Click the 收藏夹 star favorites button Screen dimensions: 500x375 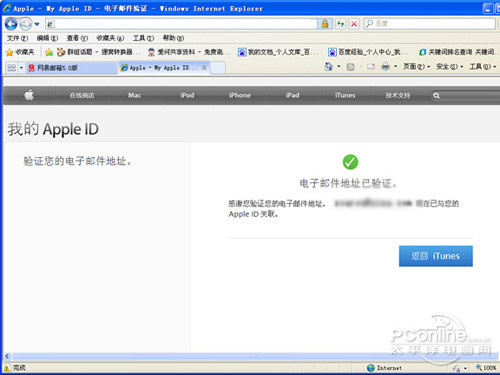pyautogui.click(x=20, y=52)
